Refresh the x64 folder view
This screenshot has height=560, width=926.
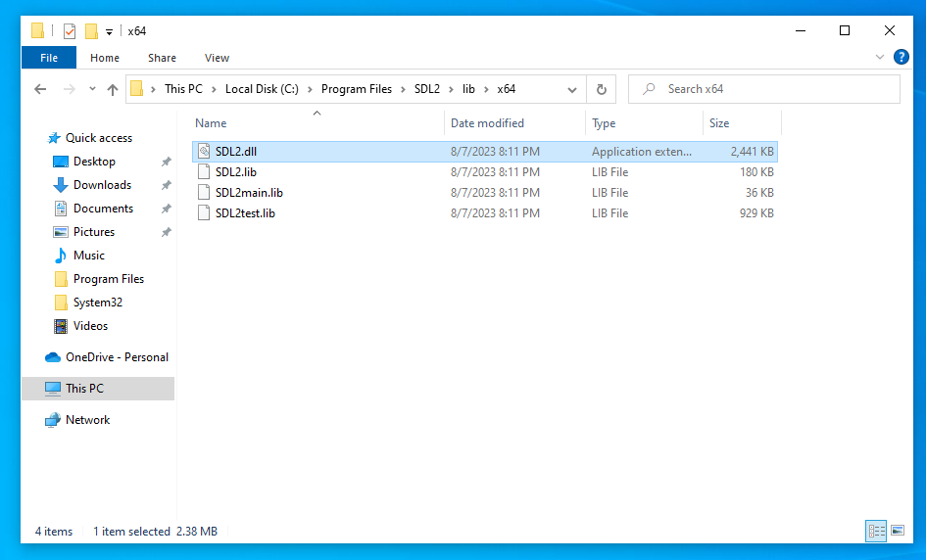[x=602, y=89]
